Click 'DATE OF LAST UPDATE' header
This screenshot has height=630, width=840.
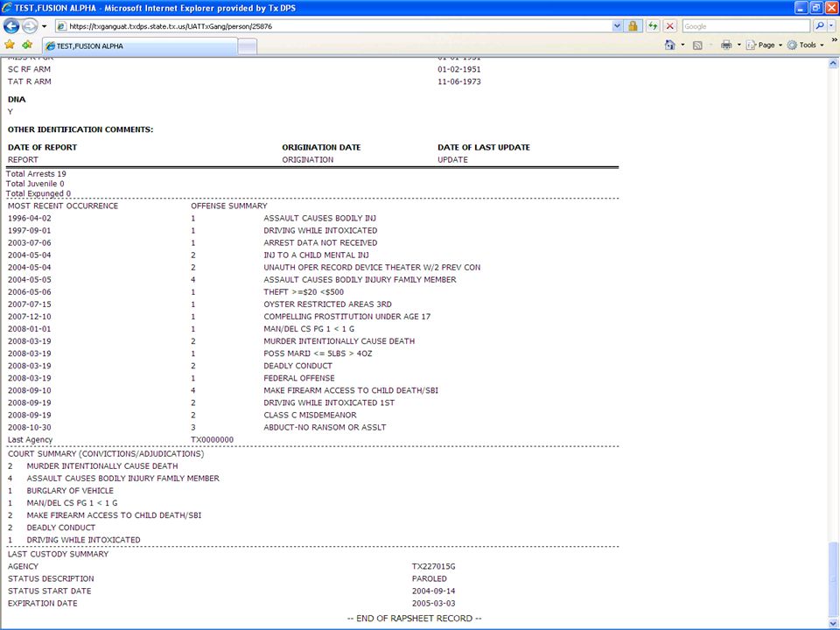pos(484,147)
